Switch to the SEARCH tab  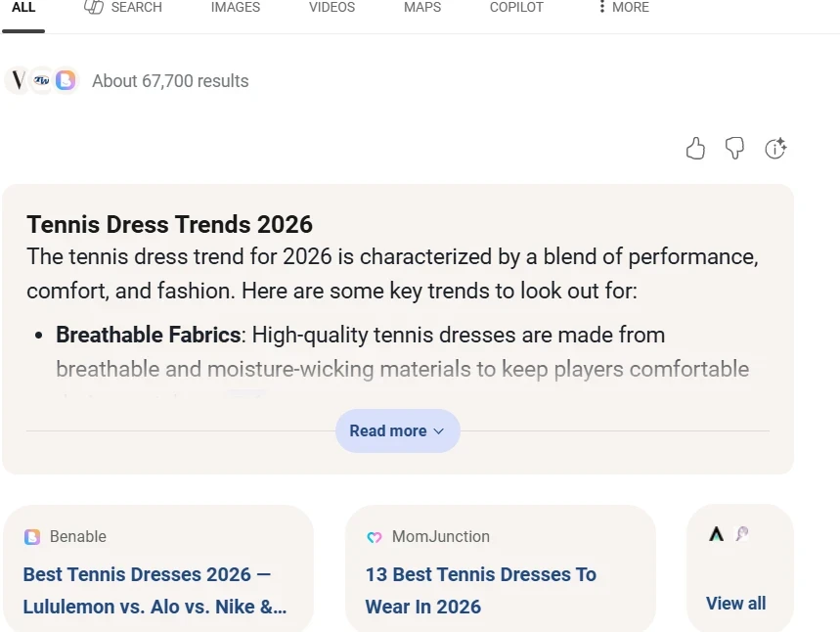123,7
